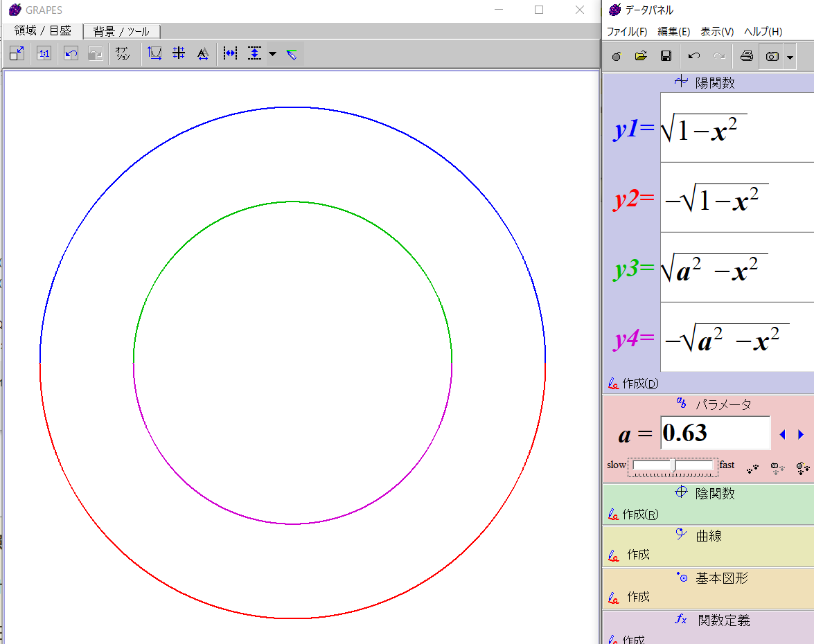
Task: Switch to the 背景 / ツール tab
Action: coord(121,31)
